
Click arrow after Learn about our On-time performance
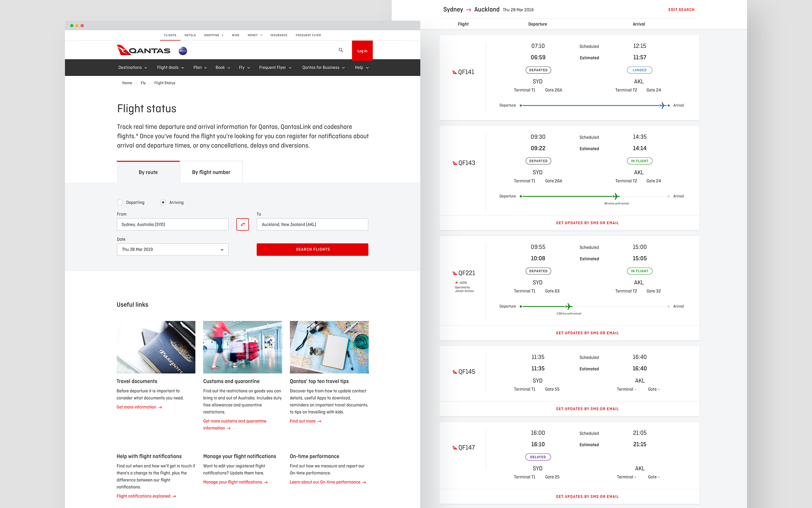coord(364,482)
